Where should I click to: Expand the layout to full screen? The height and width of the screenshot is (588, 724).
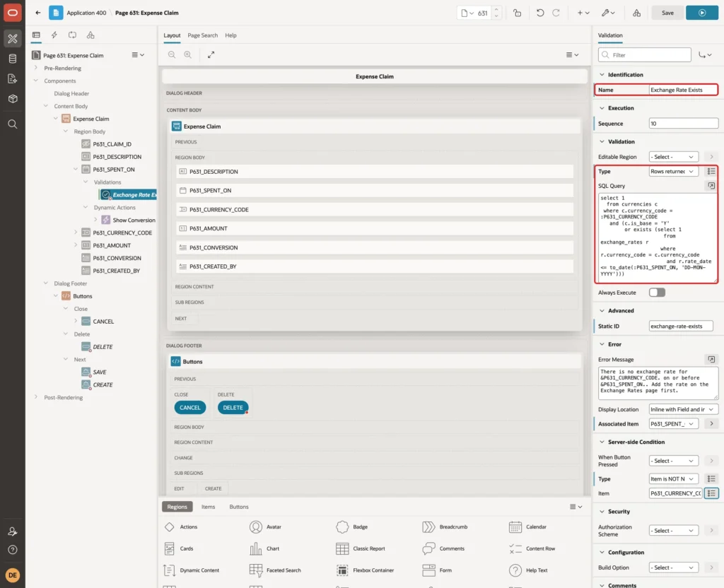[x=211, y=54]
